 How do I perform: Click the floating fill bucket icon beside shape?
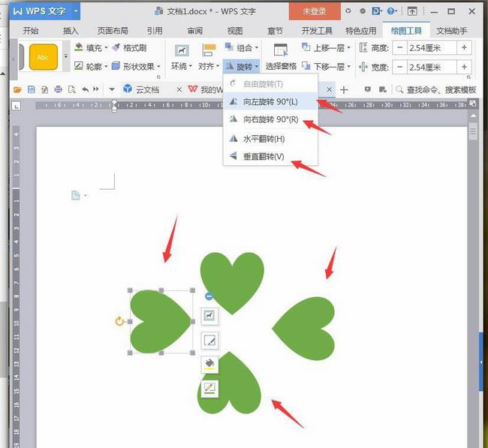pyautogui.click(x=209, y=365)
